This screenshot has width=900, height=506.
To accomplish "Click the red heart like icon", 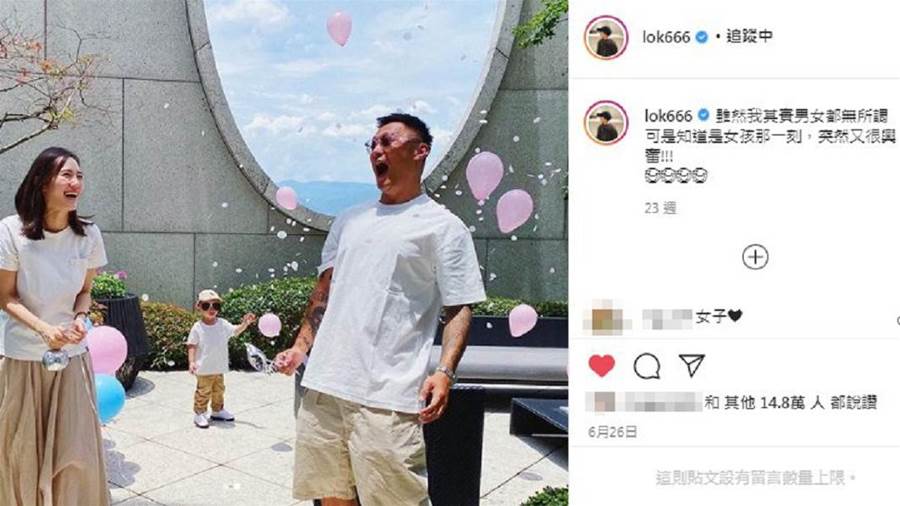I will tap(602, 365).
